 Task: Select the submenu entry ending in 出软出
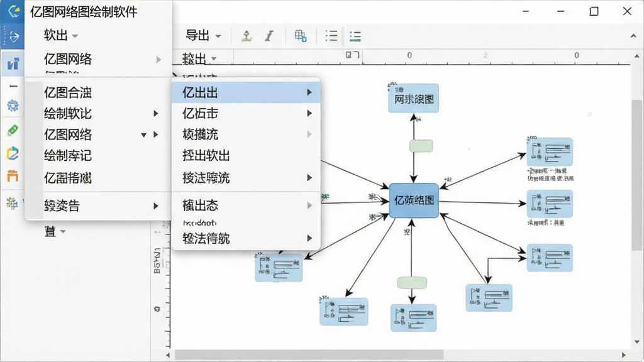247,156
